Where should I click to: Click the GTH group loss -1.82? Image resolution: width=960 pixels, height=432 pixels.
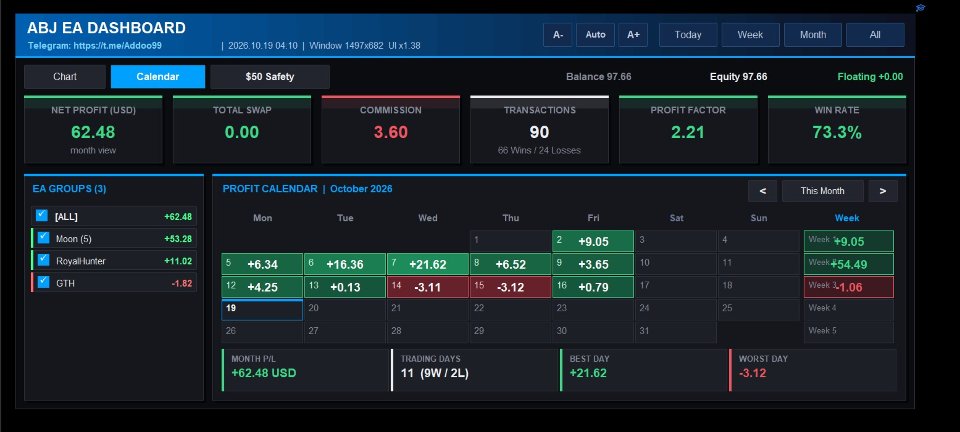[182, 283]
